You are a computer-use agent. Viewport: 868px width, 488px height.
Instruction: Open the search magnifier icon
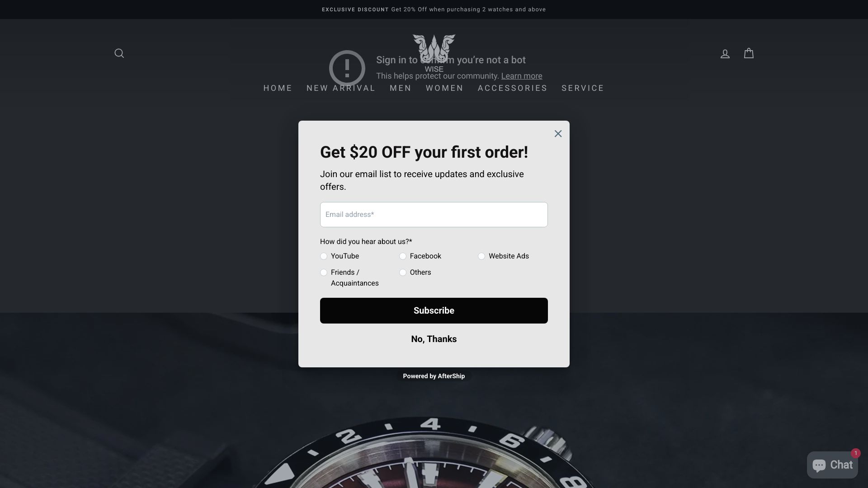coord(119,53)
